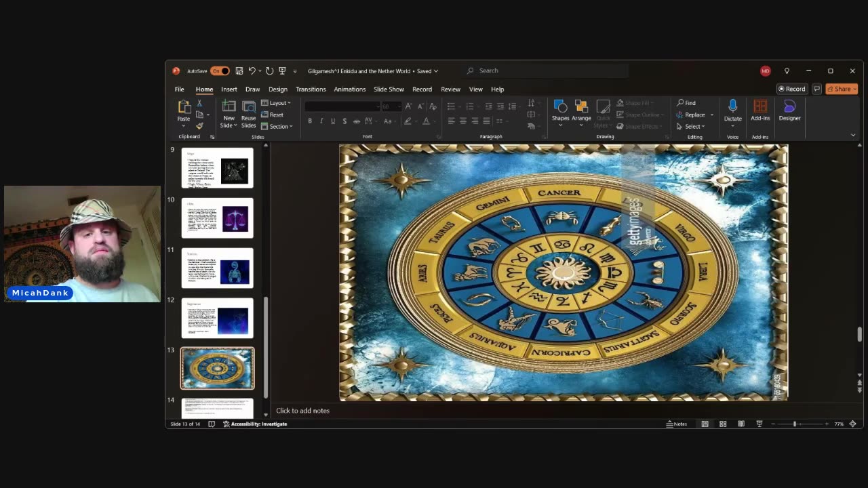Click the New Slide icon
Image resolution: width=868 pixels, height=488 pixels.
(x=229, y=106)
